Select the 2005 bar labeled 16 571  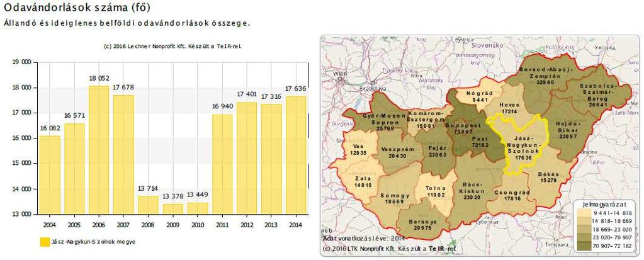pyautogui.click(x=74, y=169)
